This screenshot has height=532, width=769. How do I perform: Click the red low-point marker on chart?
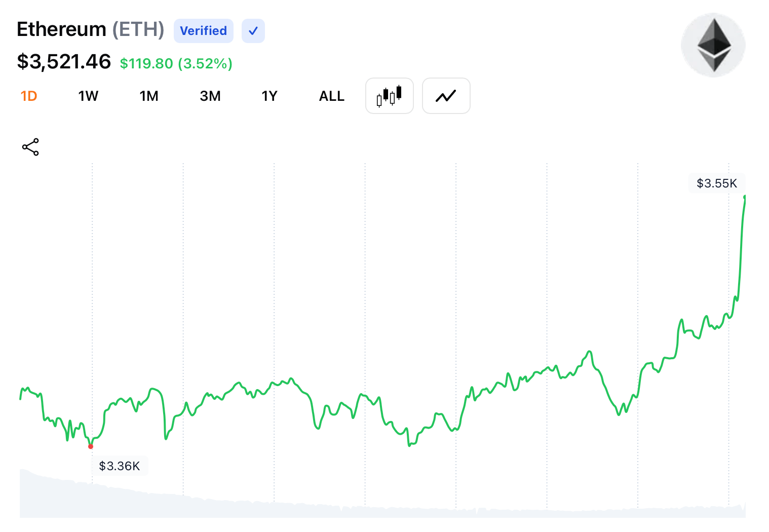(x=91, y=446)
